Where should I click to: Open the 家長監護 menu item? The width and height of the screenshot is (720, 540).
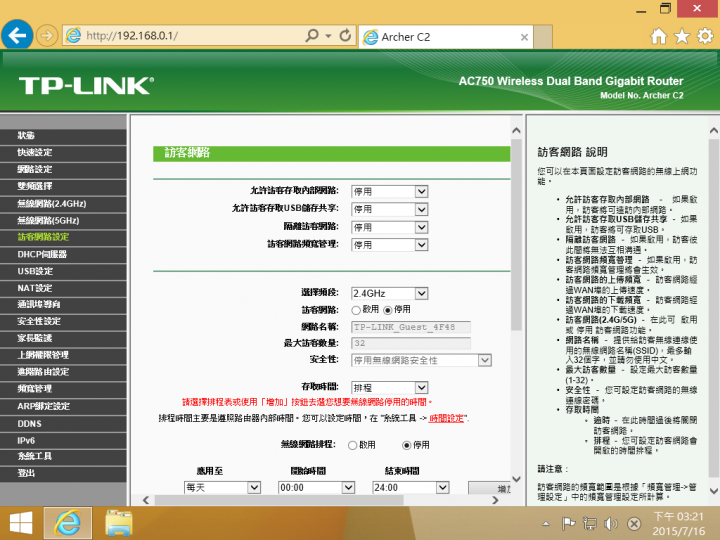63,338
